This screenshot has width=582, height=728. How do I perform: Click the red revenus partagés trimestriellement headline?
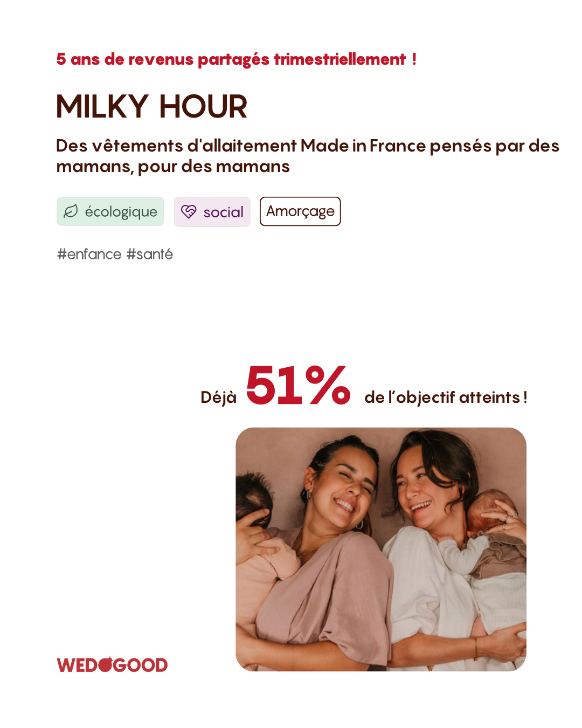pyautogui.click(x=236, y=59)
